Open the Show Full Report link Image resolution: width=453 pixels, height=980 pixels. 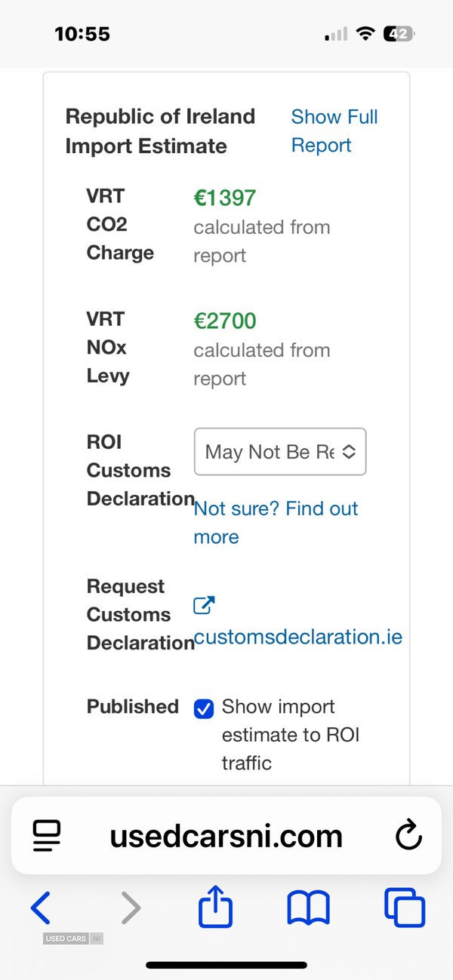334,131
